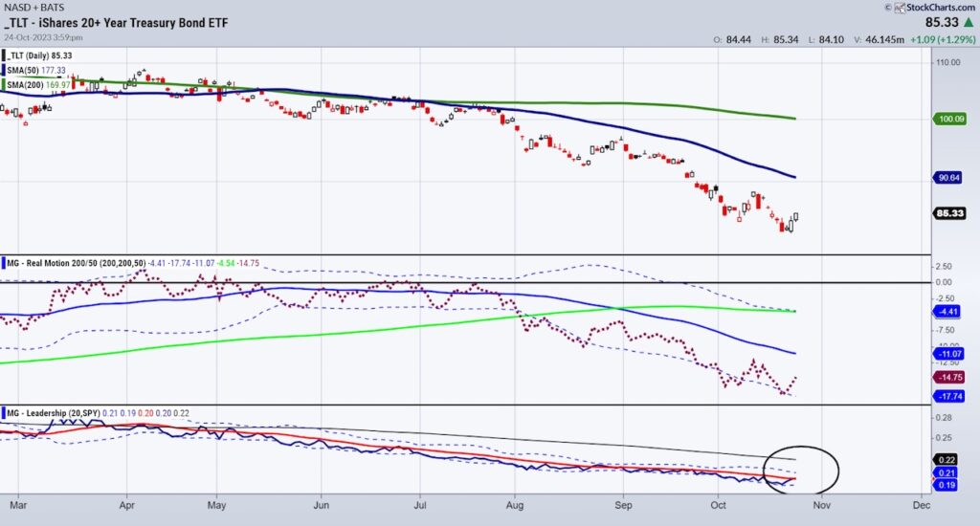Screen dimensions: 980x526
Task: Click the blue '-4.41' axis tag
Action: click(948, 311)
